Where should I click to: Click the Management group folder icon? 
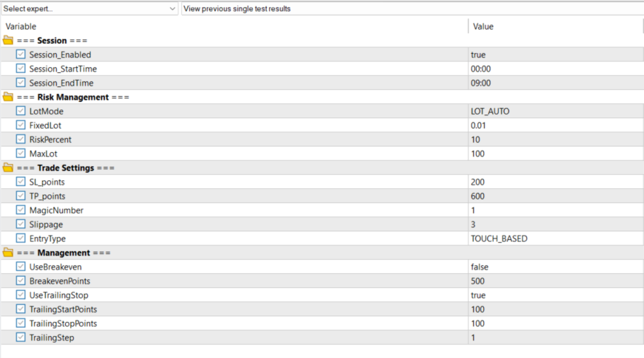[8, 253]
